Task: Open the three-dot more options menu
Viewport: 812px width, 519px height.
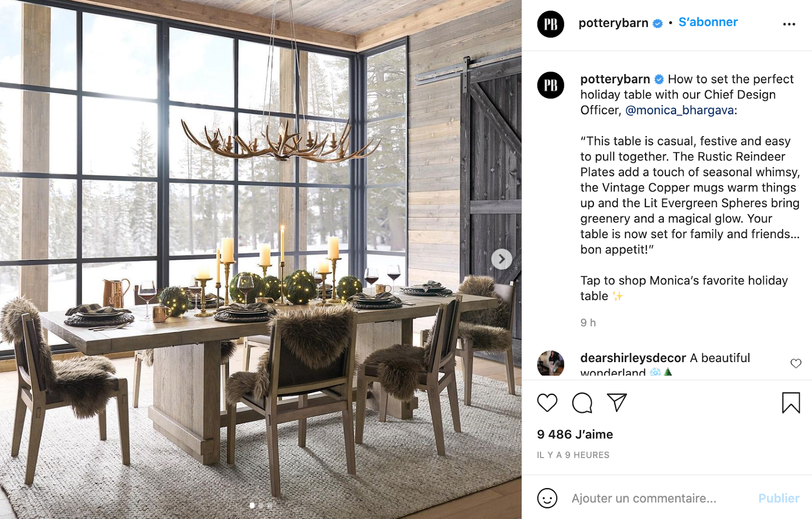Action: 789,24
